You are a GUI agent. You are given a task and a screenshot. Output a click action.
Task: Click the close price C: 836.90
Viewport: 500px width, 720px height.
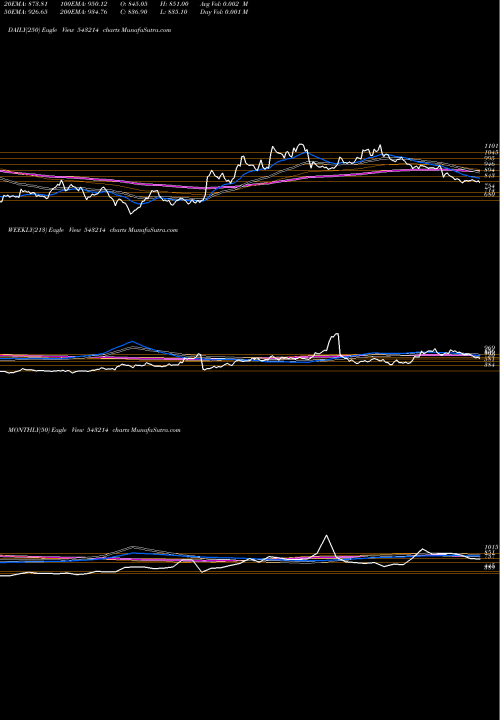coord(136,12)
